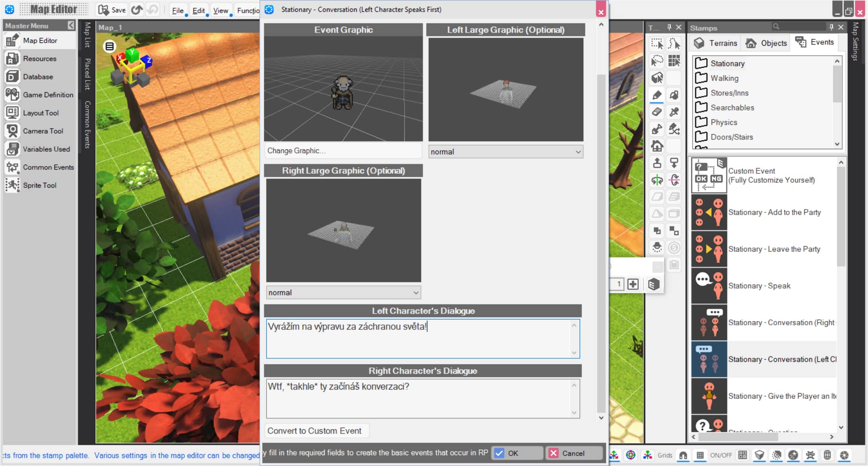
Task: Click Convert to Custom Event
Action: point(316,431)
